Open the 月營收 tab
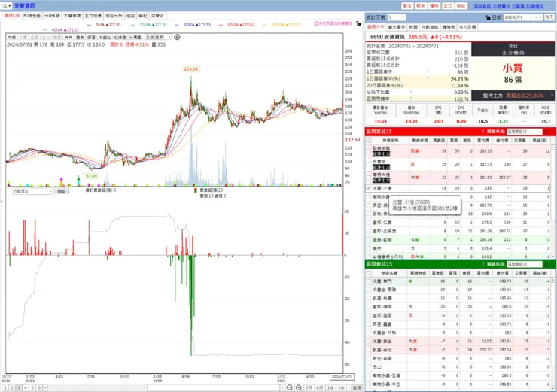Screen dimensions: 557x392 [157, 16]
